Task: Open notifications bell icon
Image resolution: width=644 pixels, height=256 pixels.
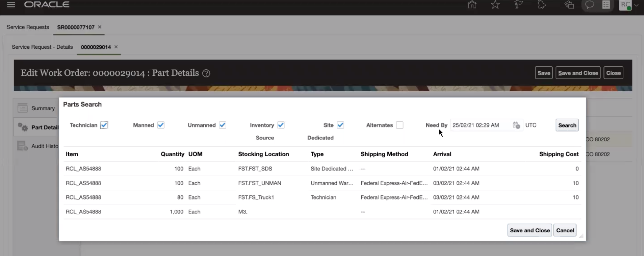Action: pos(542,5)
